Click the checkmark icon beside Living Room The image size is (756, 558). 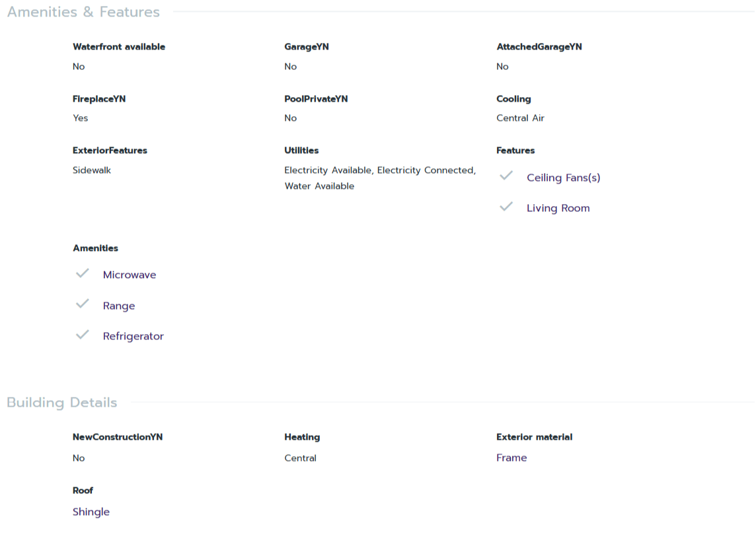(x=506, y=207)
